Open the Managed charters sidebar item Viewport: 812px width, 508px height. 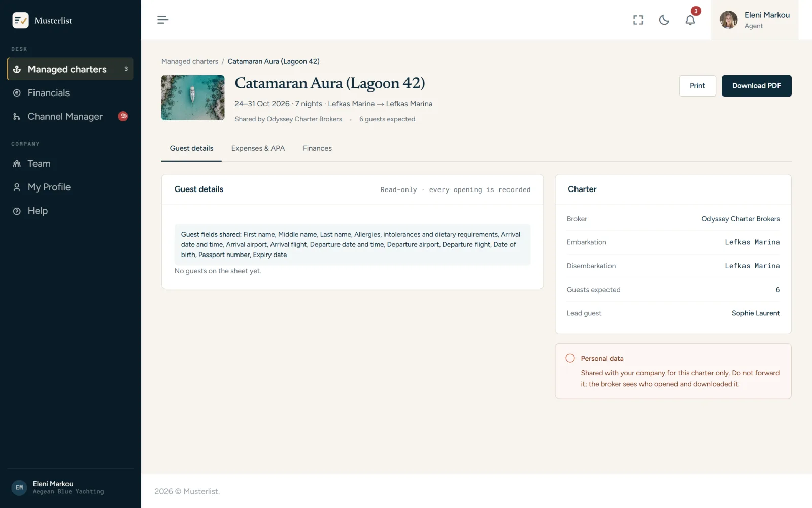pyautogui.click(x=71, y=69)
